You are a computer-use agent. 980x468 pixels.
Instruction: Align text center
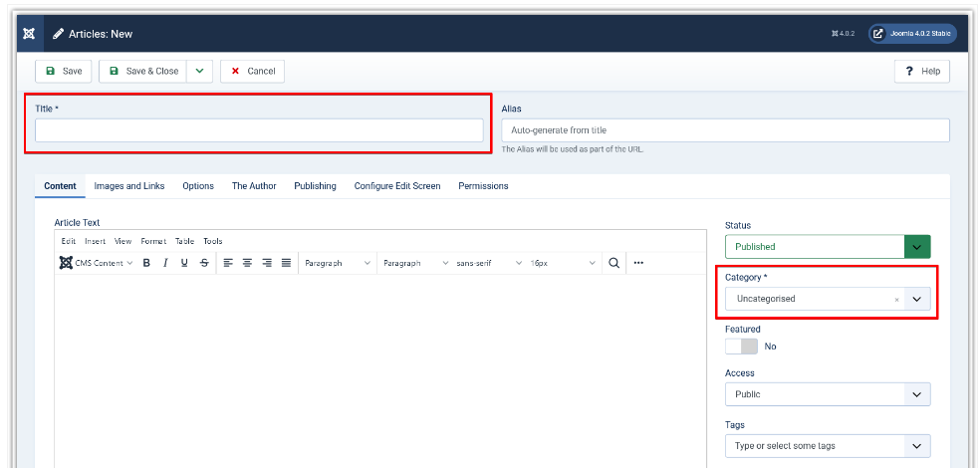click(248, 263)
